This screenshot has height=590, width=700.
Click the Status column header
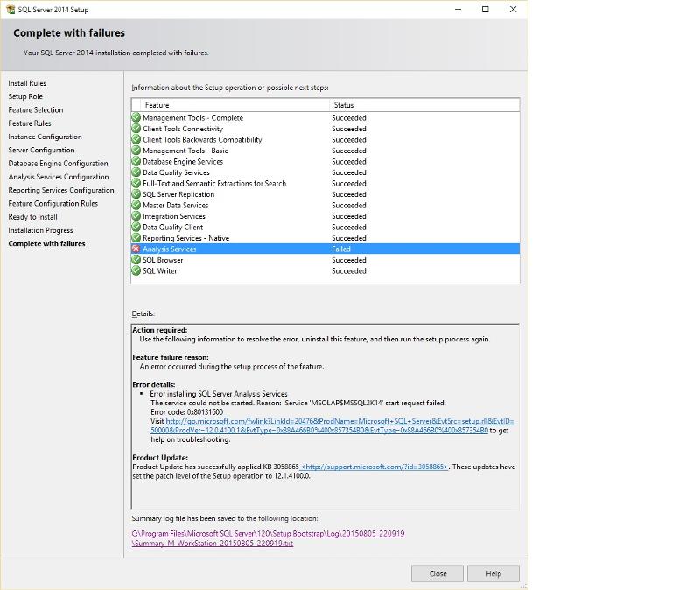coord(424,105)
